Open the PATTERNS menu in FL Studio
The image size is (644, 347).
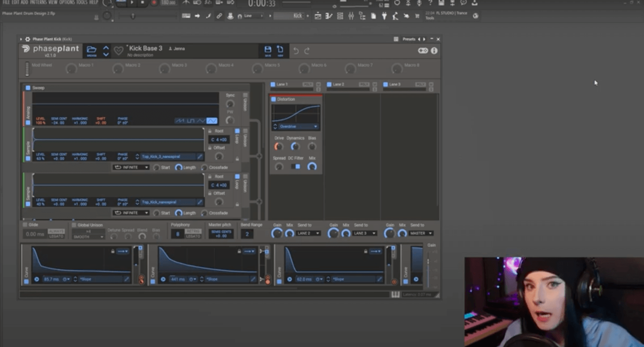(x=38, y=2)
